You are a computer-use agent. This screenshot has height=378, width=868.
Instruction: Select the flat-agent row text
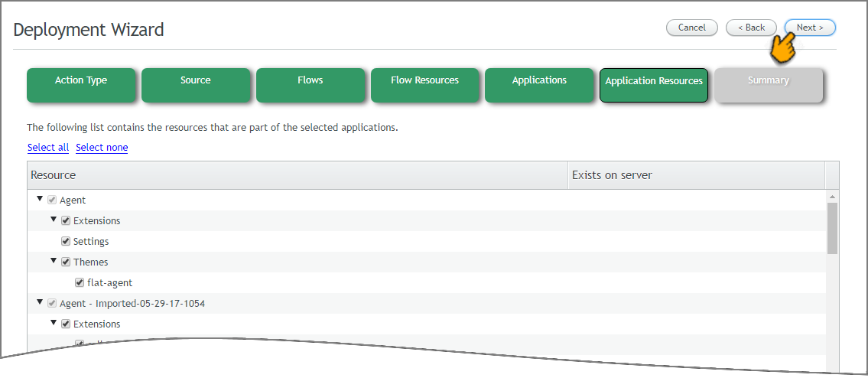click(x=109, y=282)
